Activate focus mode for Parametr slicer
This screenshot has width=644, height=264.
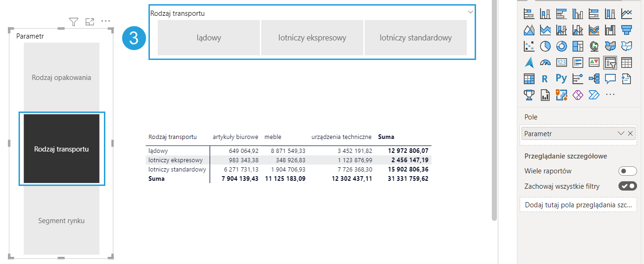90,21
